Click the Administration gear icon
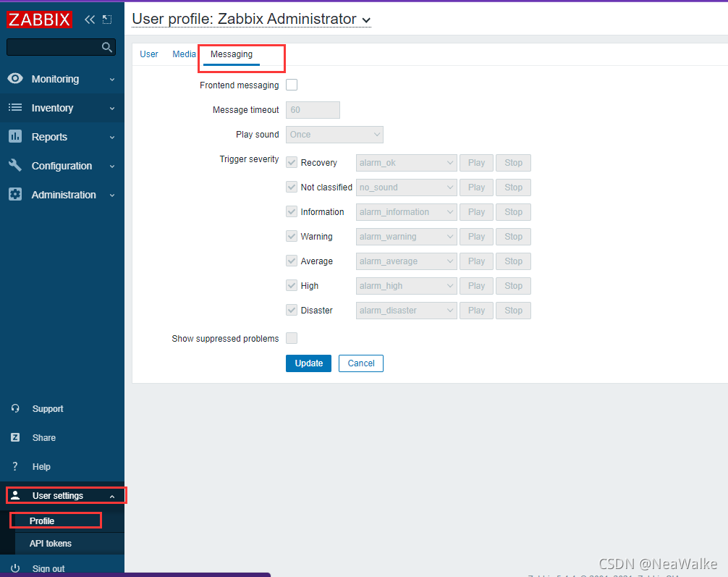 (15, 194)
